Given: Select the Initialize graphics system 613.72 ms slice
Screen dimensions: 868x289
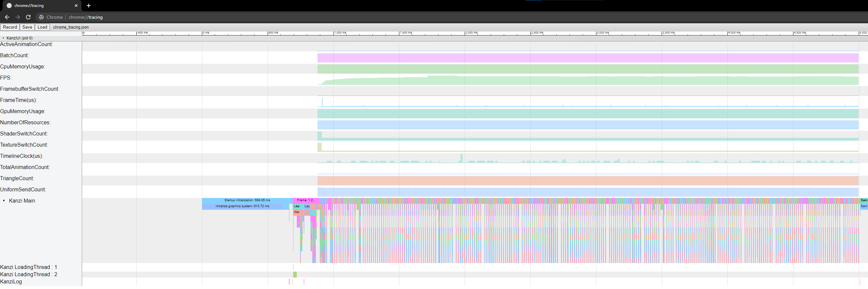Looking at the screenshot, I should coord(242,207).
